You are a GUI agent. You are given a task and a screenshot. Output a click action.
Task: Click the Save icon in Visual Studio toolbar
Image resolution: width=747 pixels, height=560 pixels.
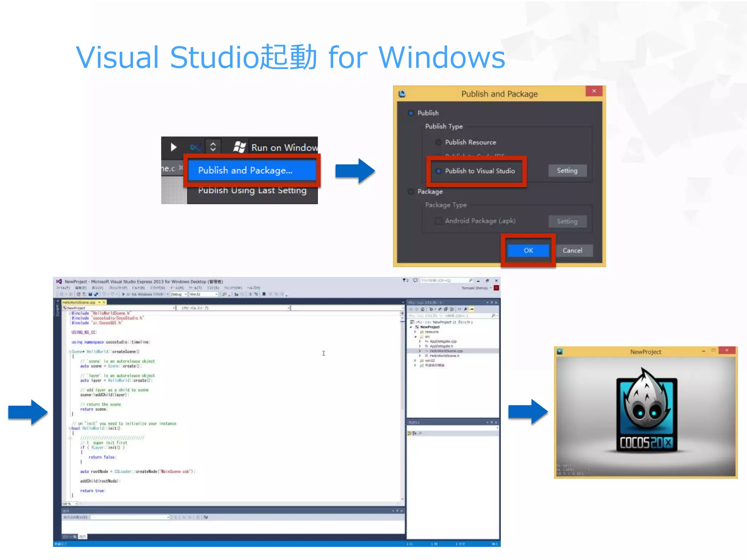(90, 294)
